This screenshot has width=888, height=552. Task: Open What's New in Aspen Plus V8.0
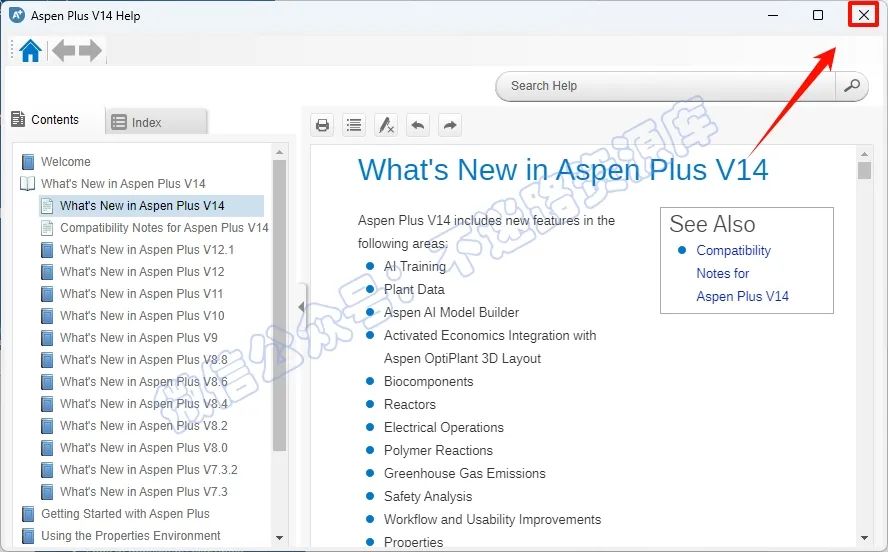(144, 448)
